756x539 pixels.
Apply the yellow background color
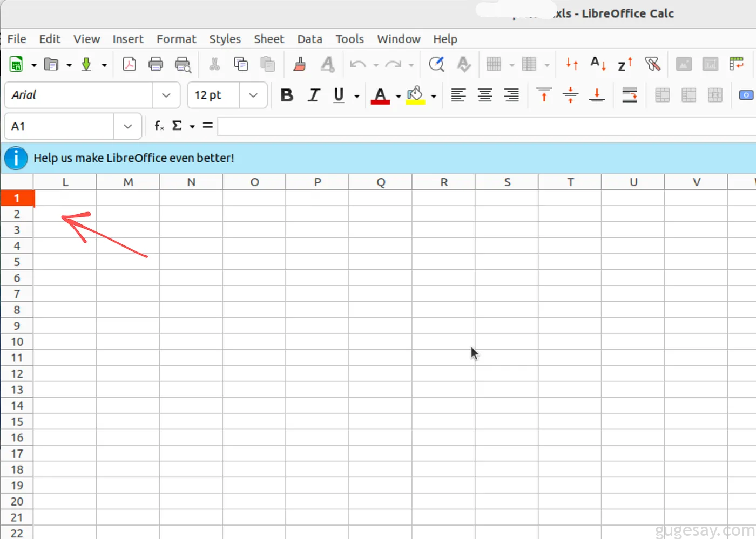(415, 95)
